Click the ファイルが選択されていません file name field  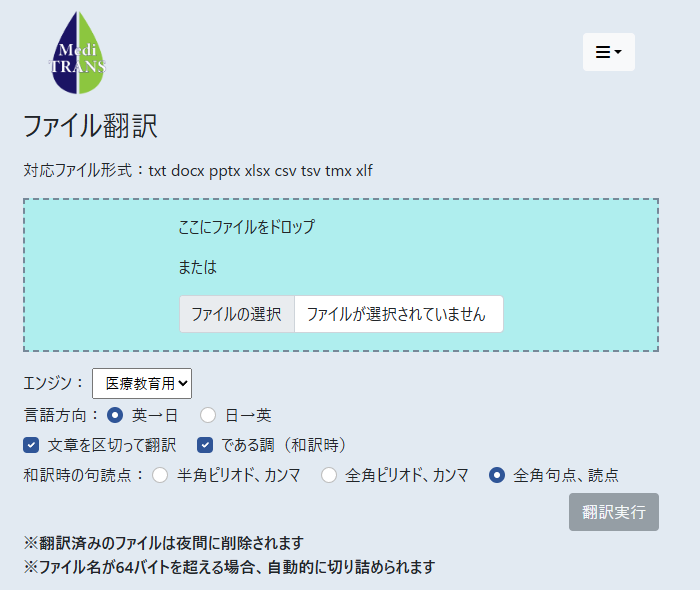397,314
